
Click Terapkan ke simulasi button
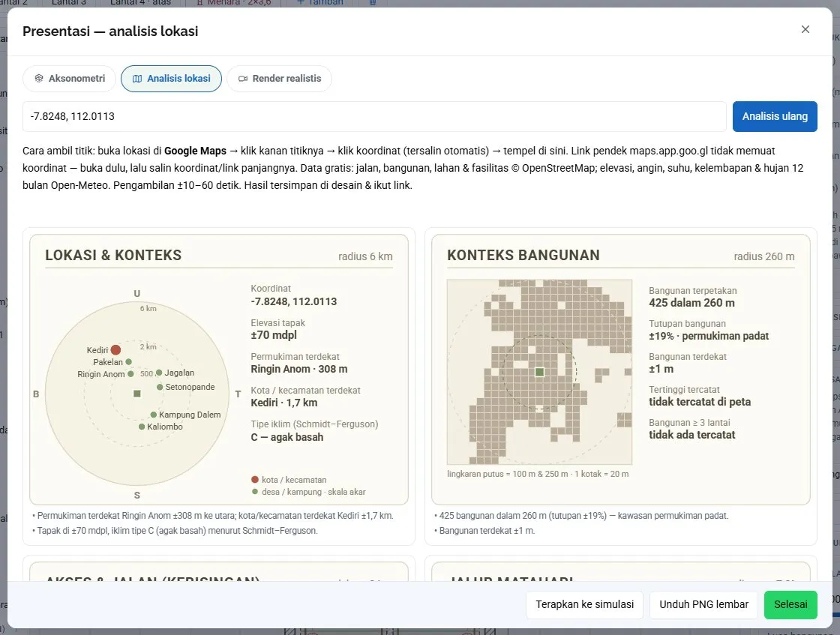(x=584, y=604)
